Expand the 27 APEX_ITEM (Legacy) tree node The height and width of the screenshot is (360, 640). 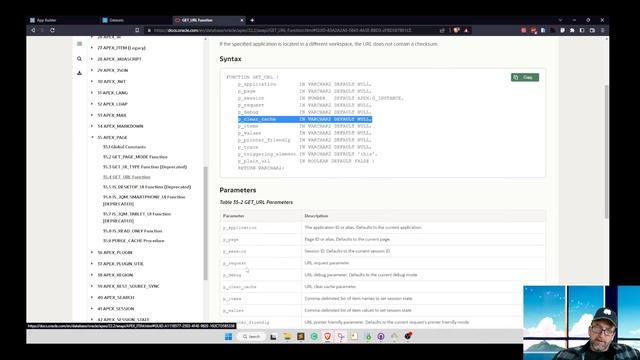pyautogui.click(x=92, y=48)
